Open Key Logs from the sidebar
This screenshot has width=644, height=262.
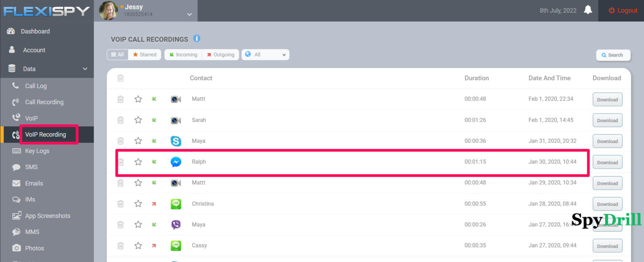click(37, 151)
